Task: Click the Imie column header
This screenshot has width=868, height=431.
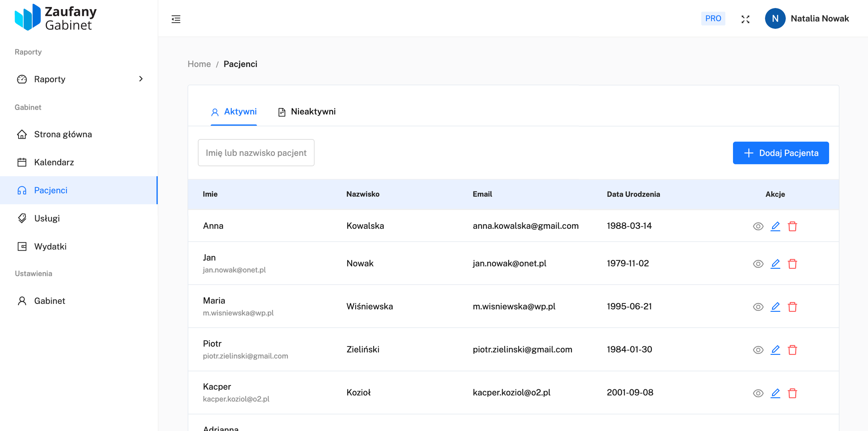Action: pyautogui.click(x=210, y=194)
